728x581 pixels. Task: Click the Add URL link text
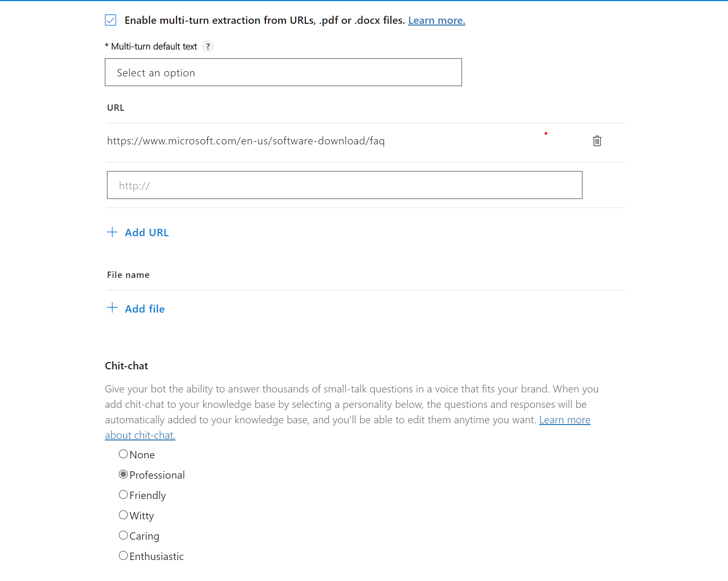(147, 232)
